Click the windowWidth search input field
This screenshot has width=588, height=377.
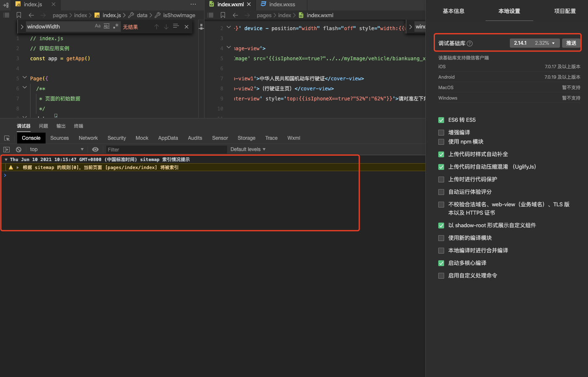(60, 26)
